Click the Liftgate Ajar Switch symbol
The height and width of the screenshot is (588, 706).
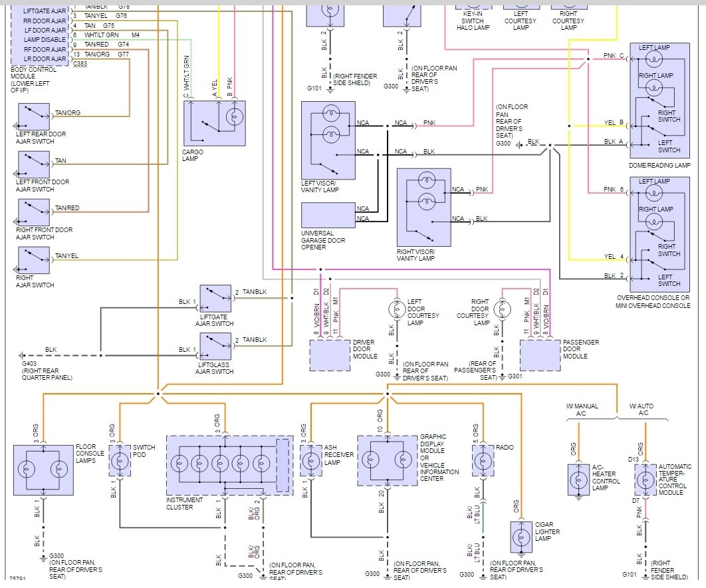click(x=215, y=298)
